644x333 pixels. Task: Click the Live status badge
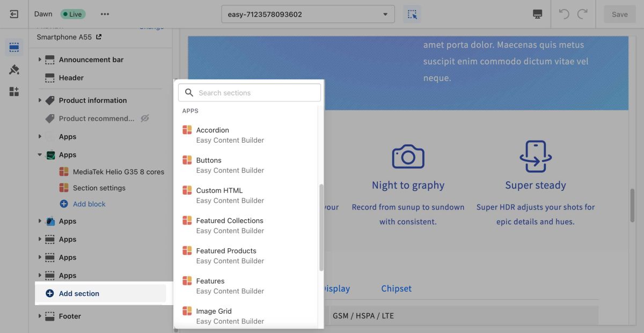click(72, 14)
